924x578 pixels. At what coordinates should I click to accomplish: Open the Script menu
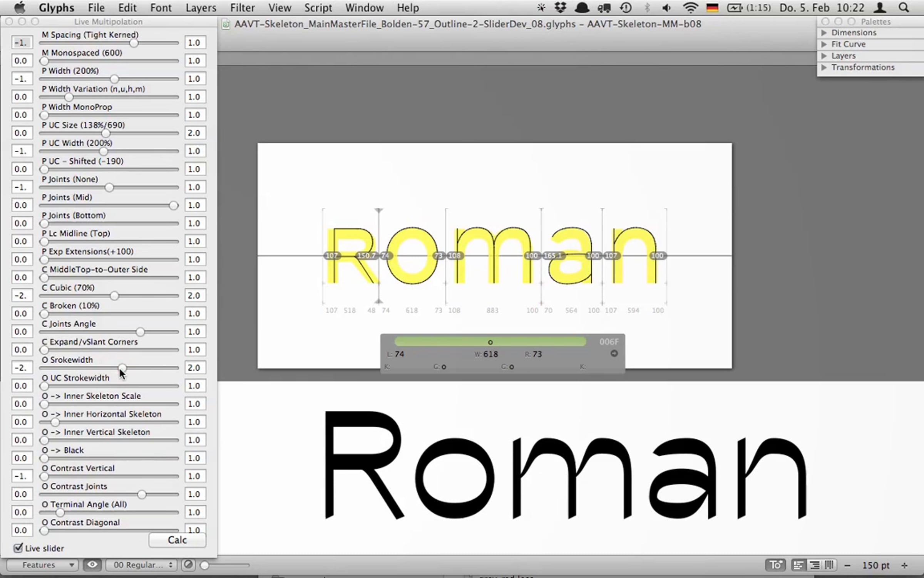click(318, 8)
